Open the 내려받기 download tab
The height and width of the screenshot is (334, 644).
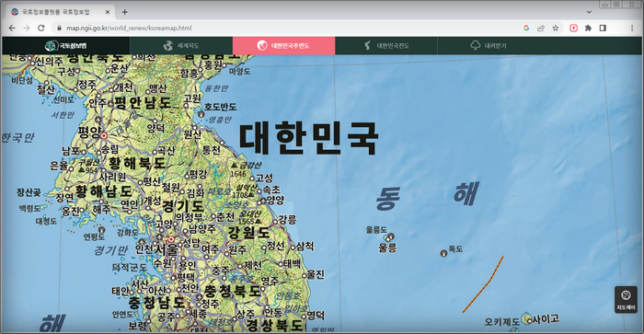[x=489, y=46]
